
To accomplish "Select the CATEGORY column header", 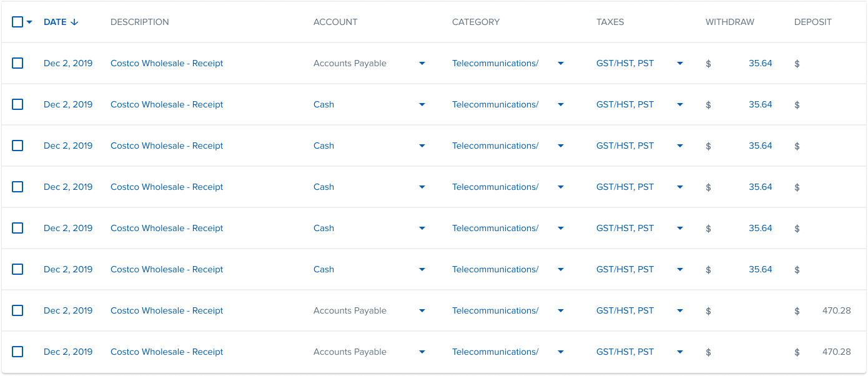I will [476, 22].
